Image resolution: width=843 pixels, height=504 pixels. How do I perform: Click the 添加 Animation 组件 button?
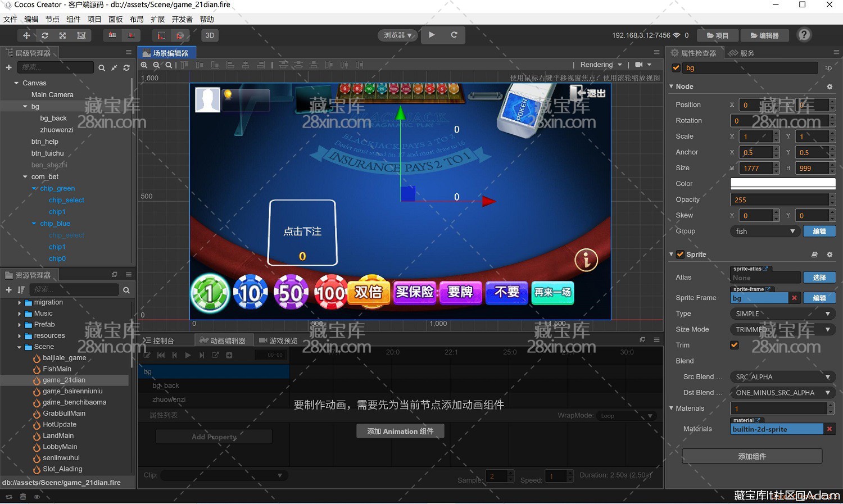coord(400,431)
